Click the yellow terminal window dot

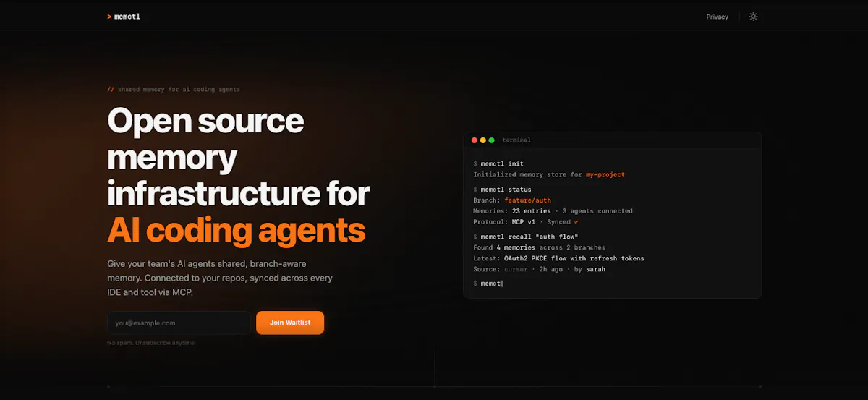pos(483,140)
